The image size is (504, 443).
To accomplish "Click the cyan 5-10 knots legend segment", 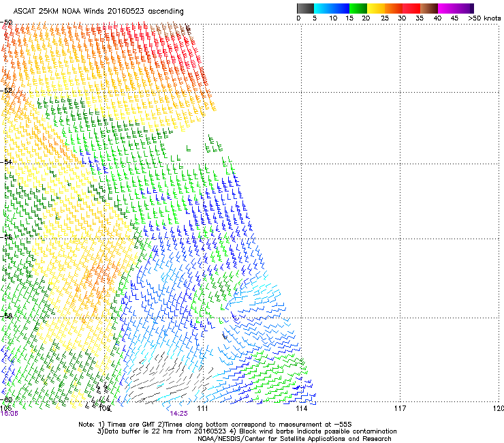I will click(x=323, y=8).
